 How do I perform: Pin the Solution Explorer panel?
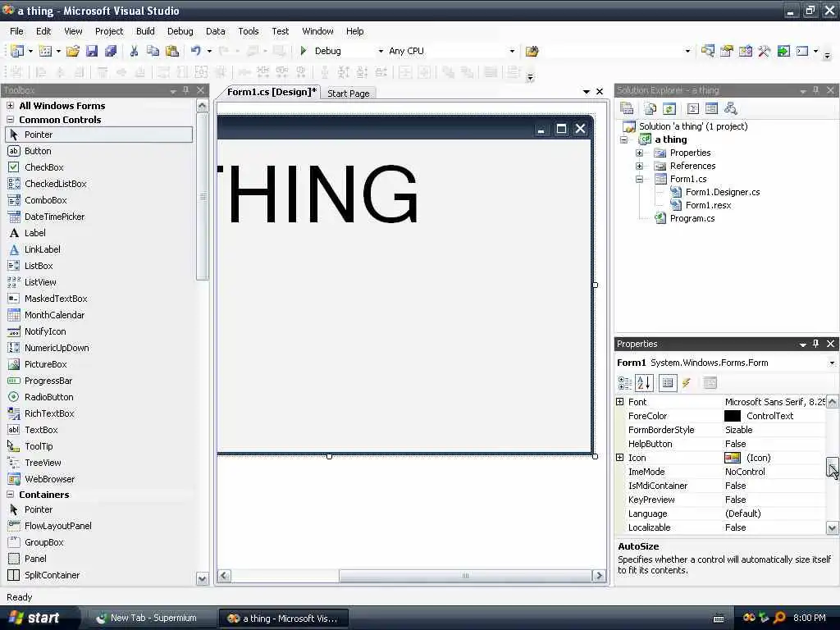point(816,90)
